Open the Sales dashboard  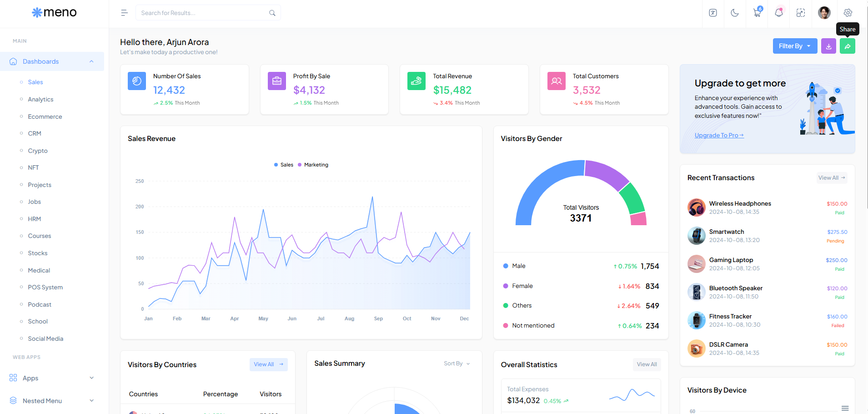tap(35, 82)
